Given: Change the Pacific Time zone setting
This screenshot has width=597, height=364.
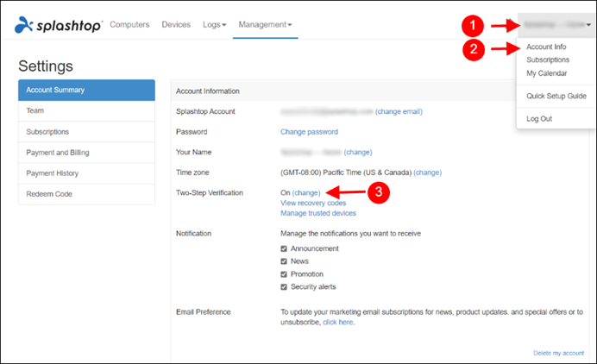Looking at the screenshot, I should tap(427, 173).
